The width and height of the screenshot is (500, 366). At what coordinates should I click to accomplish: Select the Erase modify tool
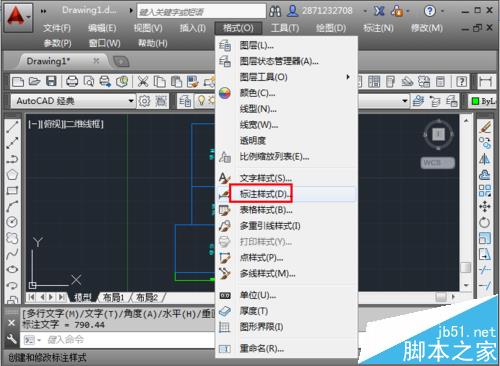click(x=485, y=127)
